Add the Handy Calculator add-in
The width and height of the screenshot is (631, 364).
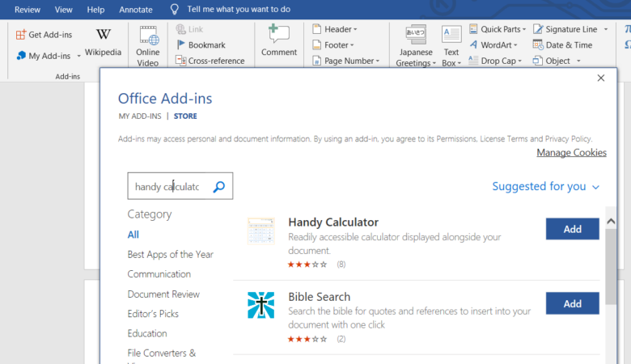click(x=572, y=229)
